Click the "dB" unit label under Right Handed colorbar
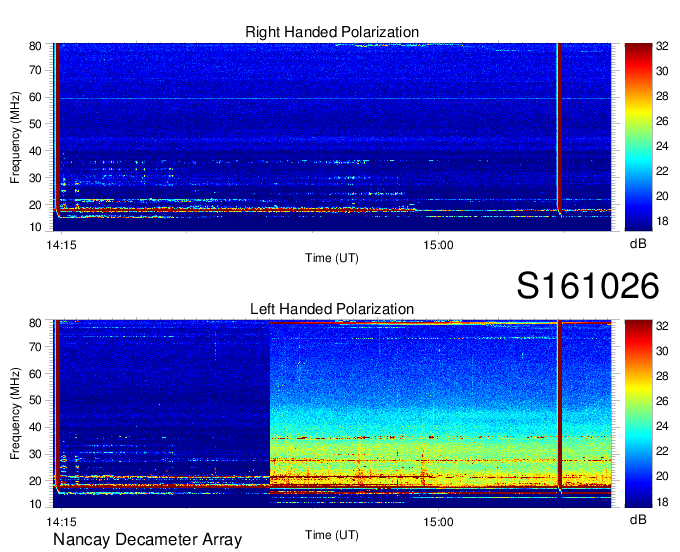Screen dimensions: 680x552 pos(638,244)
